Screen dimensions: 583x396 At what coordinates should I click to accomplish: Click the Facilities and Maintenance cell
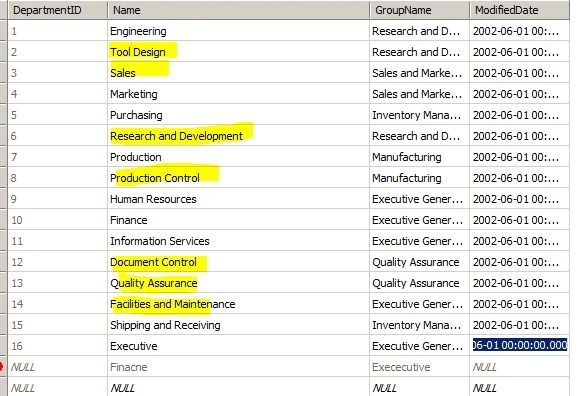point(238,304)
